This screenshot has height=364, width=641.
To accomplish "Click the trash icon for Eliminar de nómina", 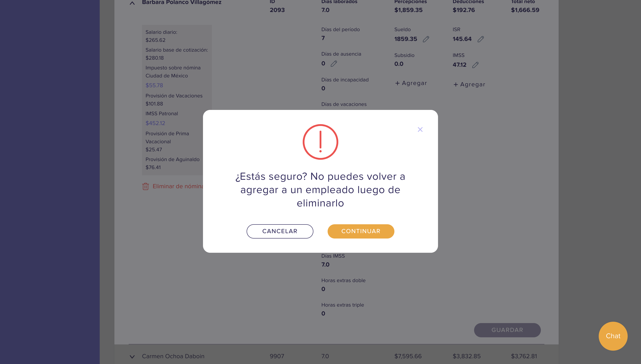I will click(146, 186).
